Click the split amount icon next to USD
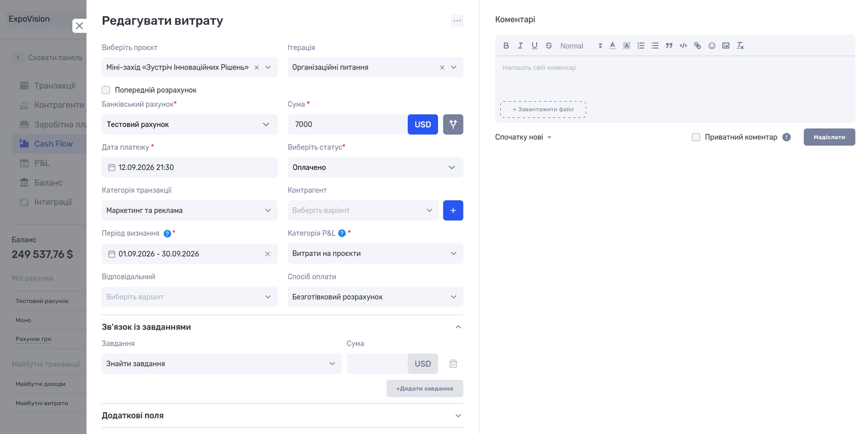Screen dimensions: 868x434 point(453,124)
